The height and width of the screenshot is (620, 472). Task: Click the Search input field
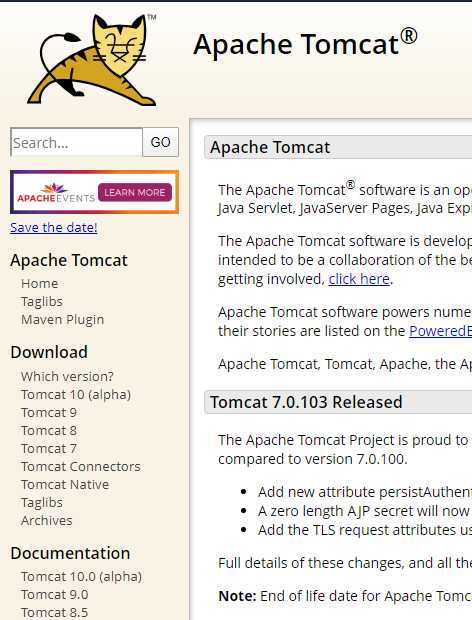(77, 142)
